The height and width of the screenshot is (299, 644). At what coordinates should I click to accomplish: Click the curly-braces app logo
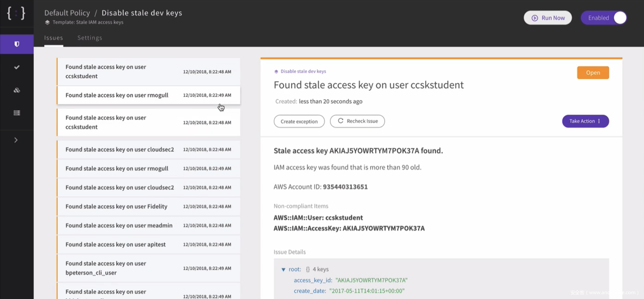(x=16, y=13)
